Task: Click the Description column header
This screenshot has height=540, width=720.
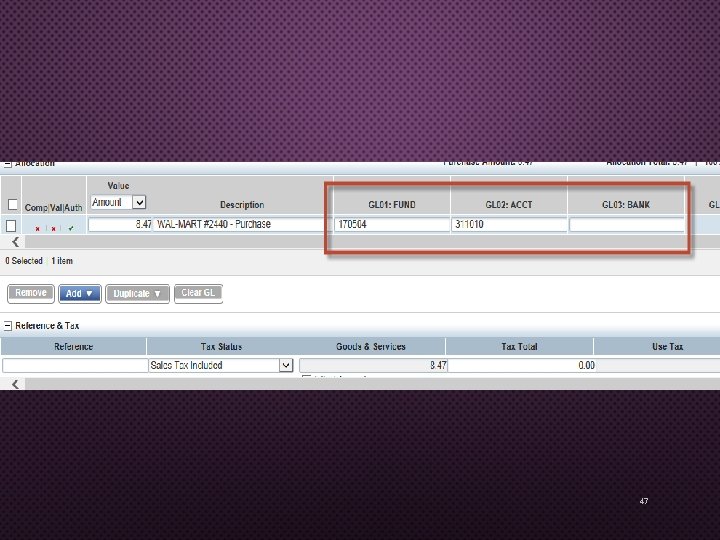Action: pyautogui.click(x=242, y=205)
